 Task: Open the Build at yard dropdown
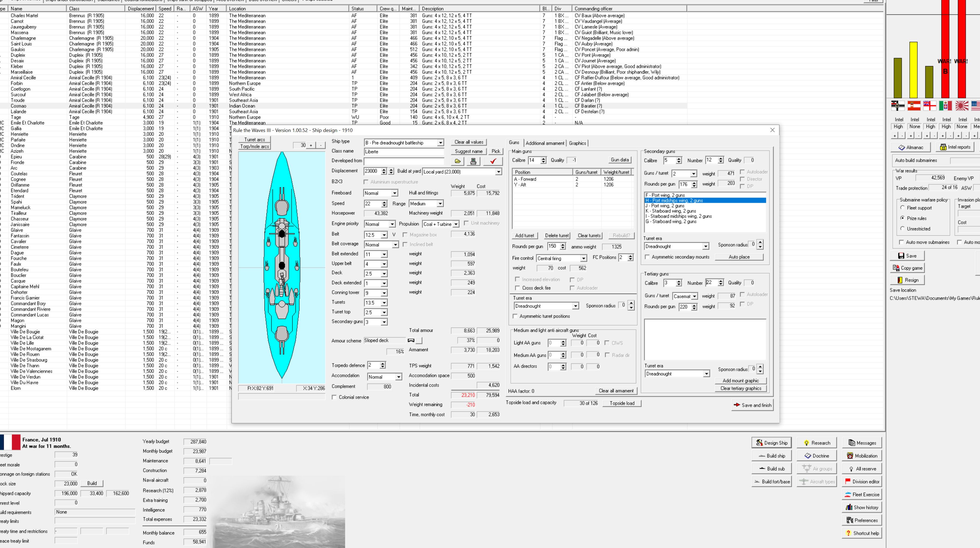tap(498, 172)
